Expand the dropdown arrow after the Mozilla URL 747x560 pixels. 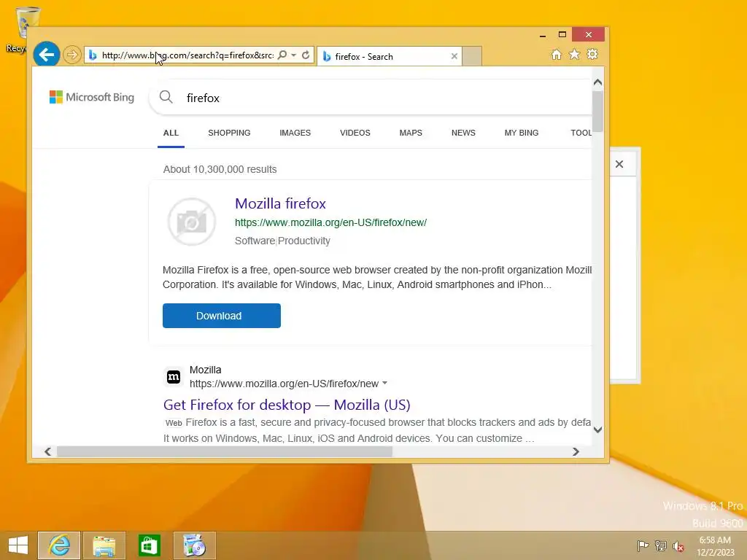tap(385, 384)
